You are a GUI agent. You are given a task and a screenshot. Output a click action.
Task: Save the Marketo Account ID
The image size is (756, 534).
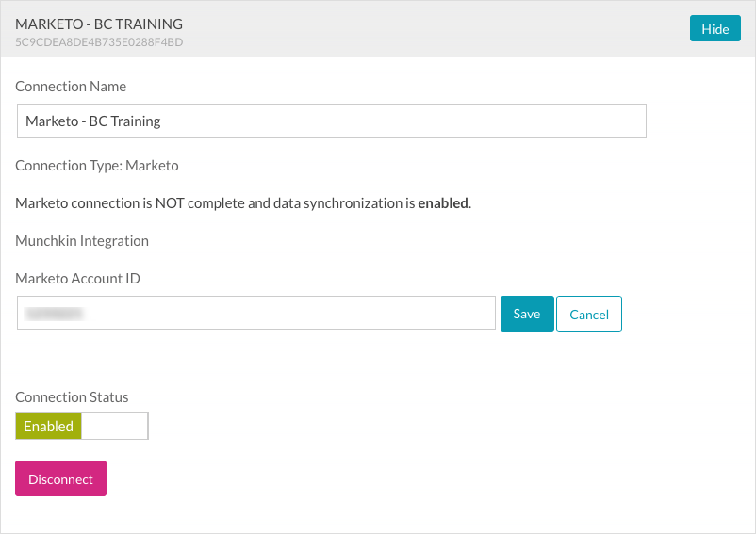527,314
